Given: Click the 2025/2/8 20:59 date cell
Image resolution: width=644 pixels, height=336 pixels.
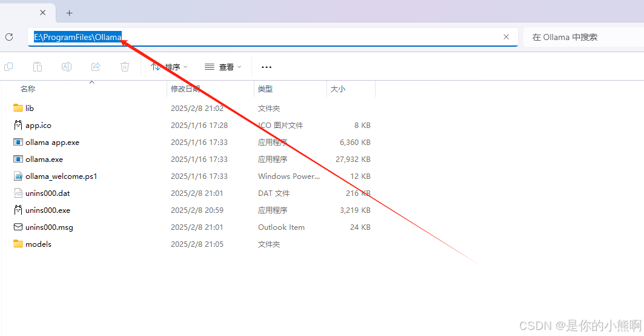Looking at the screenshot, I should pyautogui.click(x=197, y=210).
